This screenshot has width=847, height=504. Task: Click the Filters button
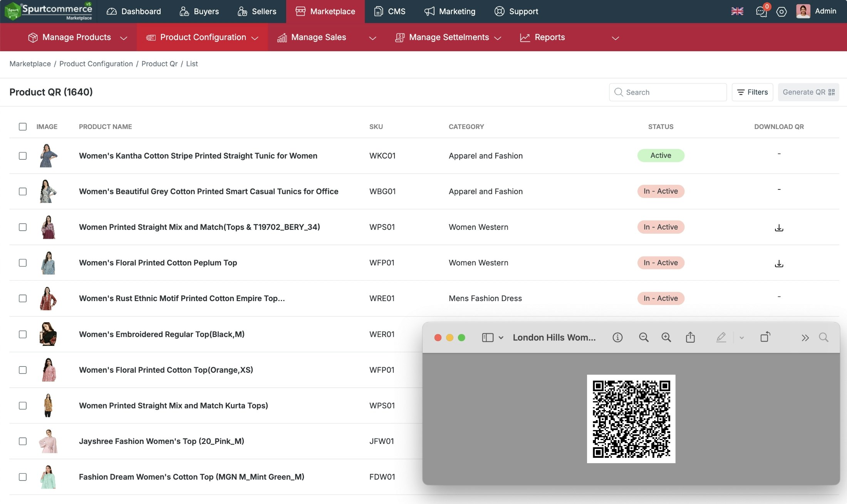(x=752, y=92)
